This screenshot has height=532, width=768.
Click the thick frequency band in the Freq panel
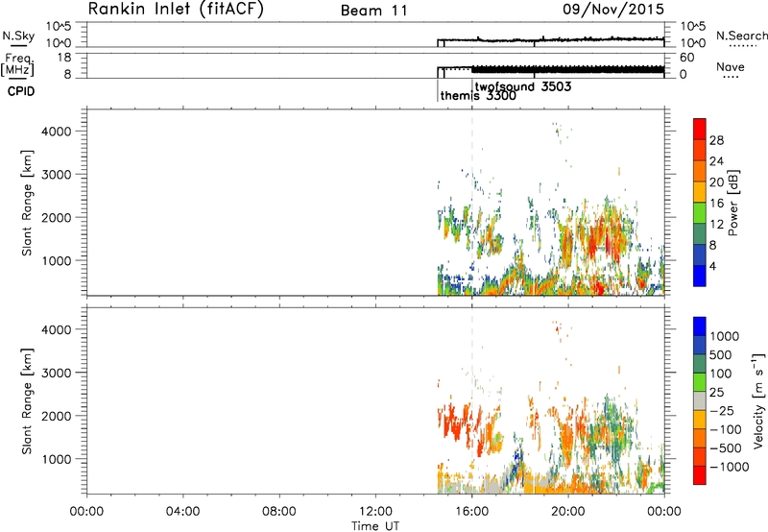coord(567,69)
